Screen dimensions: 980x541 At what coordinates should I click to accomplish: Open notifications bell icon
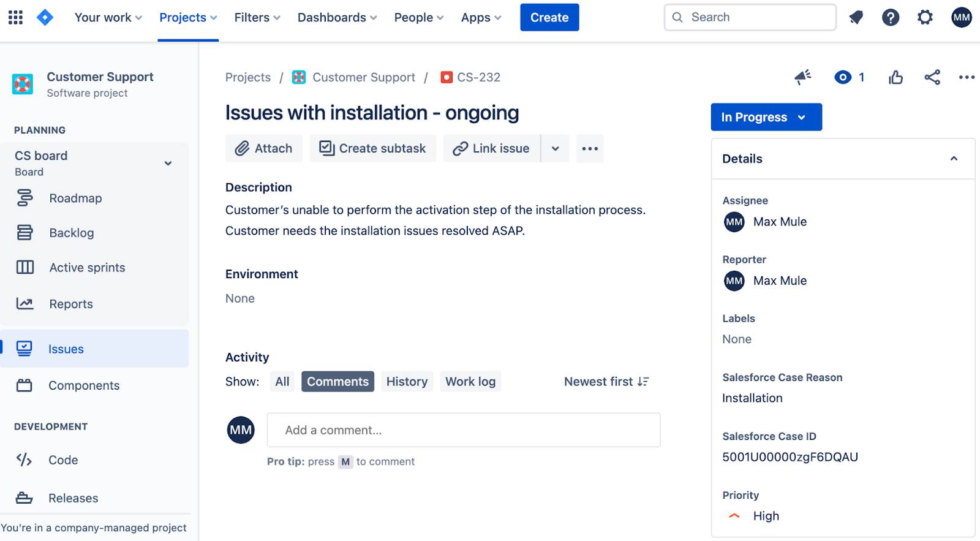click(x=856, y=17)
